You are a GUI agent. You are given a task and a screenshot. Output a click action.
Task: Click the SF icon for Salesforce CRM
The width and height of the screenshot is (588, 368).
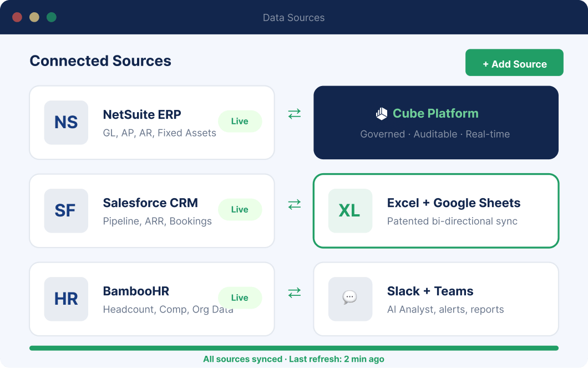(x=66, y=210)
